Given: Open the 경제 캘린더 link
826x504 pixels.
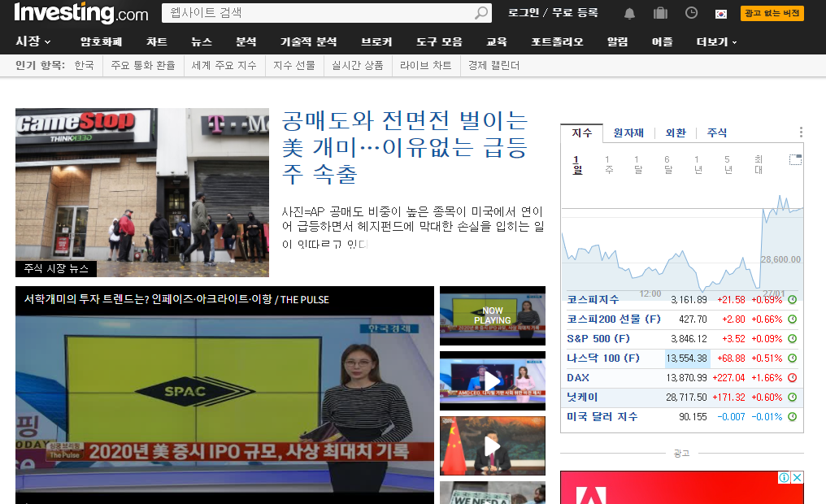Looking at the screenshot, I should point(493,65).
